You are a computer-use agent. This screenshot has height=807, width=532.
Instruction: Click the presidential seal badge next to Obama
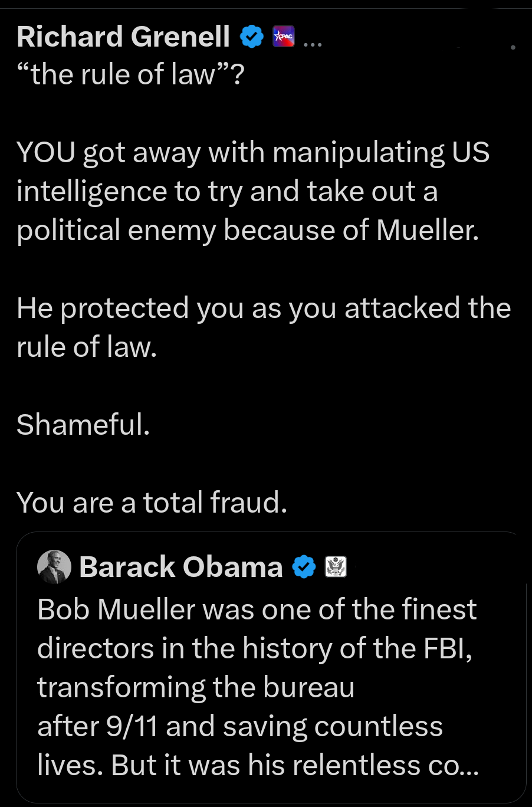pyautogui.click(x=336, y=567)
